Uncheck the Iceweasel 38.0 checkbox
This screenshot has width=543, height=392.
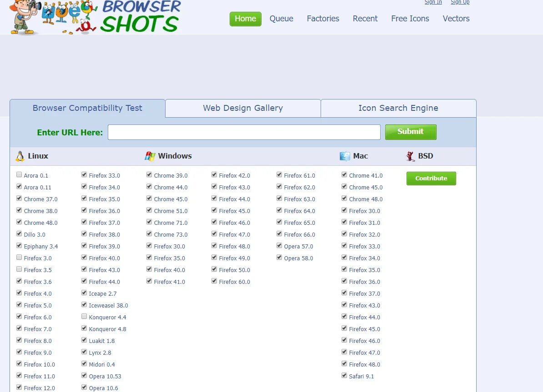[84, 305]
